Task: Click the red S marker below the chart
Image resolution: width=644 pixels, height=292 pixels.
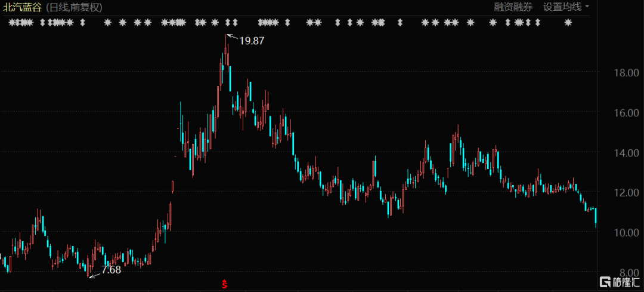Action: coord(224,284)
